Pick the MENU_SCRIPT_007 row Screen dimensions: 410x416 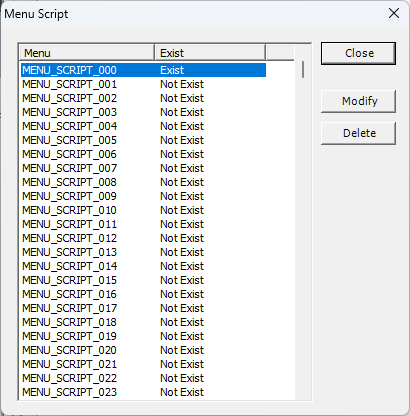point(143,168)
